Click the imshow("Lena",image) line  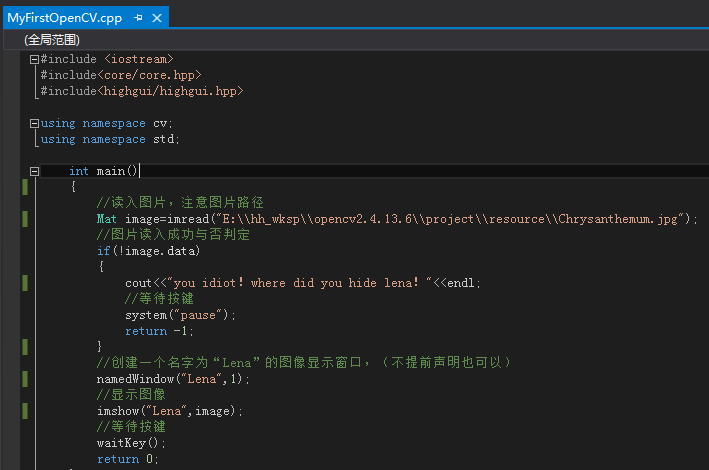coord(170,411)
